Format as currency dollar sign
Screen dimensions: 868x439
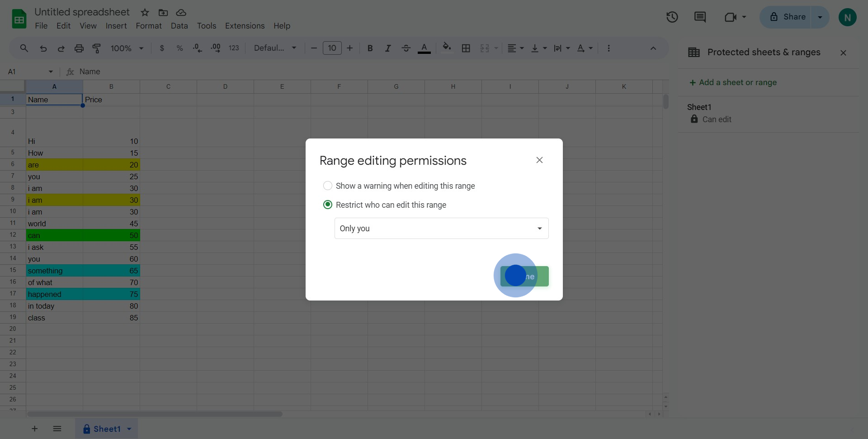162,48
